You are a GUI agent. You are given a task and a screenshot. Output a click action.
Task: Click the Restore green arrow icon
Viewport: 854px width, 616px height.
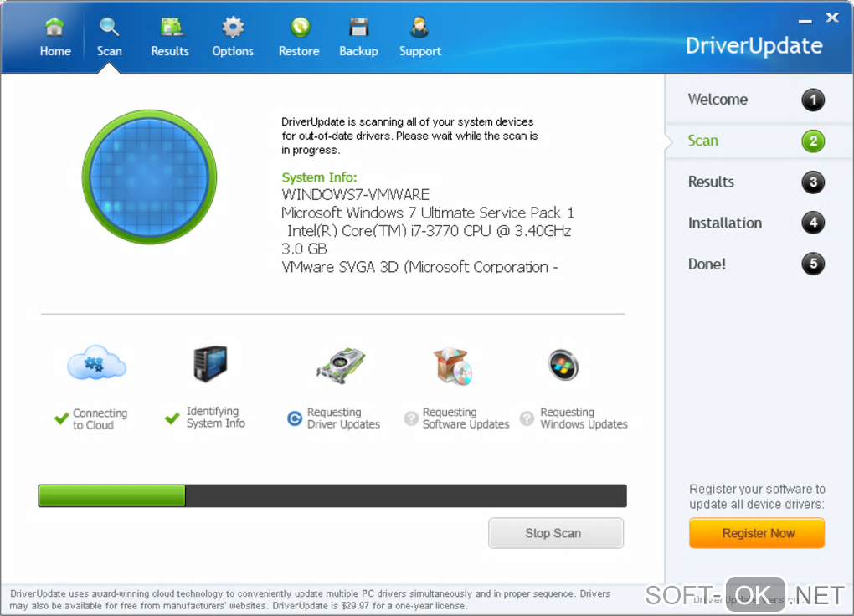coord(300,27)
